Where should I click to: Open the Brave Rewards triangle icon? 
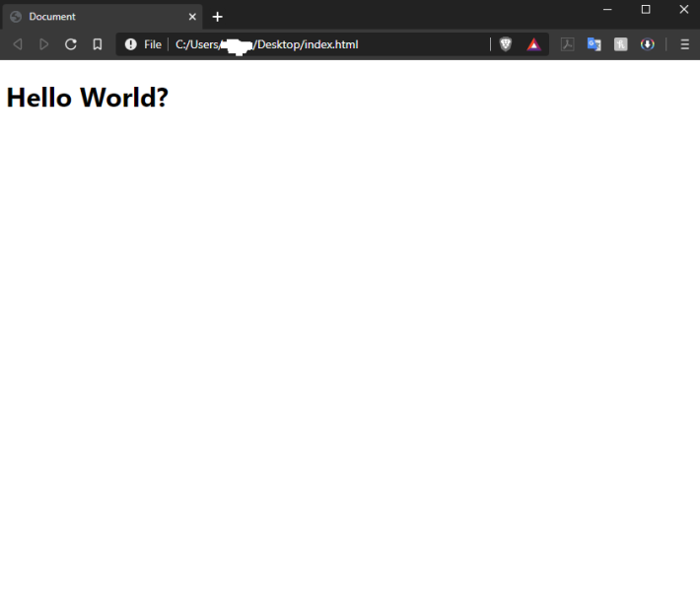click(x=534, y=44)
